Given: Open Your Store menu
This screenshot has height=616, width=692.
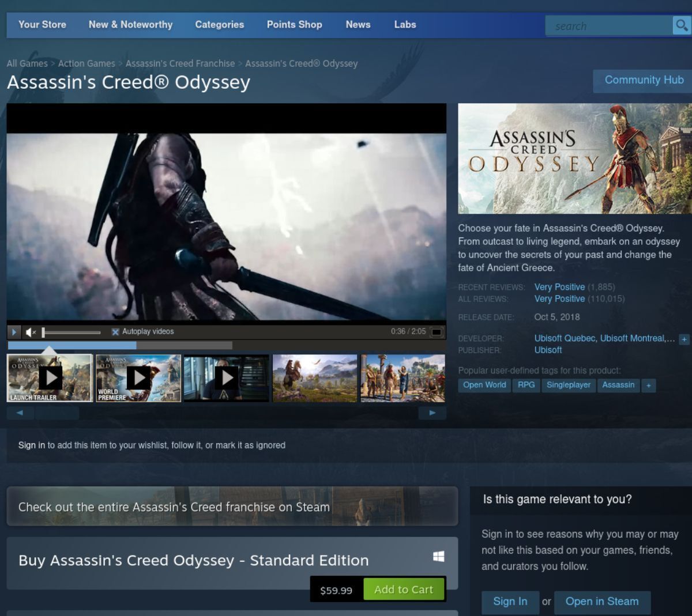Looking at the screenshot, I should 42,25.
